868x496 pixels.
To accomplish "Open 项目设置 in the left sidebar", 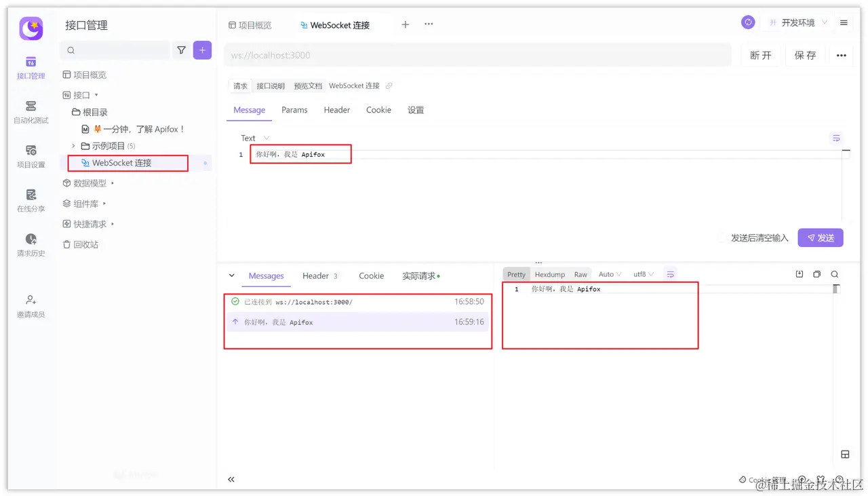I will [x=31, y=157].
